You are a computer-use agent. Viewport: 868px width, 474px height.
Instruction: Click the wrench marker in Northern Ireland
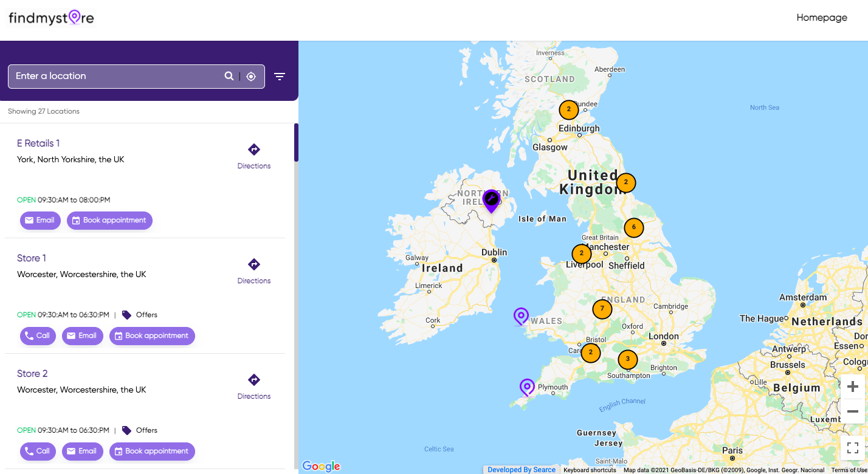coord(491,200)
